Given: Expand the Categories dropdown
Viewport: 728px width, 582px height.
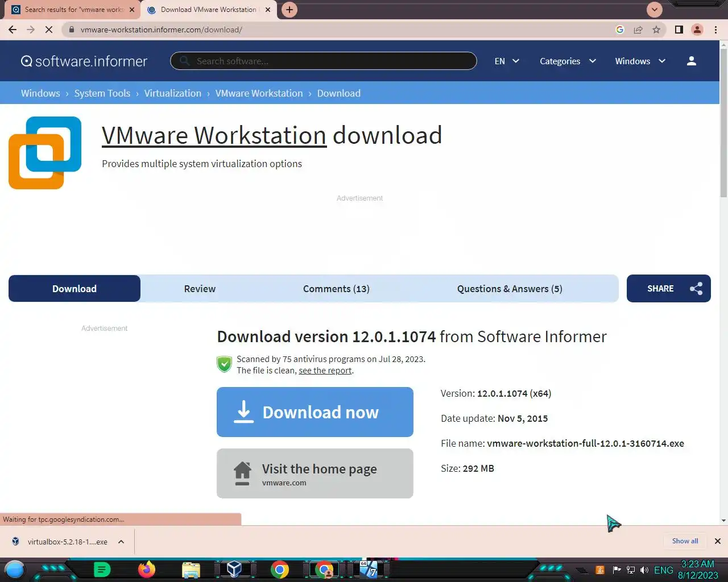Looking at the screenshot, I should click(x=568, y=61).
